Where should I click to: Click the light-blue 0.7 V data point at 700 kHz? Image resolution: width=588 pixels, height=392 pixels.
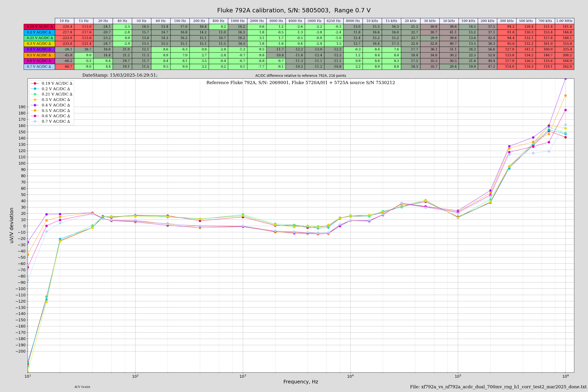pos(549,151)
